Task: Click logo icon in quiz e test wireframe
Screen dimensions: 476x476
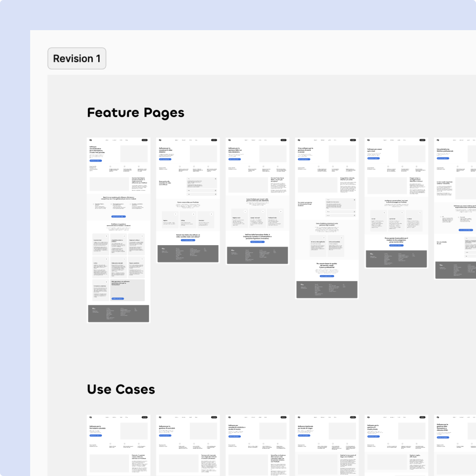Action: point(369,140)
